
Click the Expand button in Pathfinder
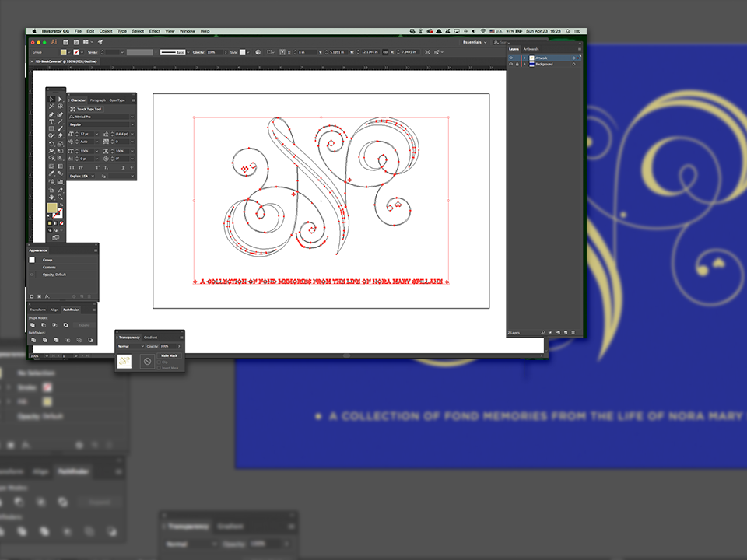pos(84,325)
